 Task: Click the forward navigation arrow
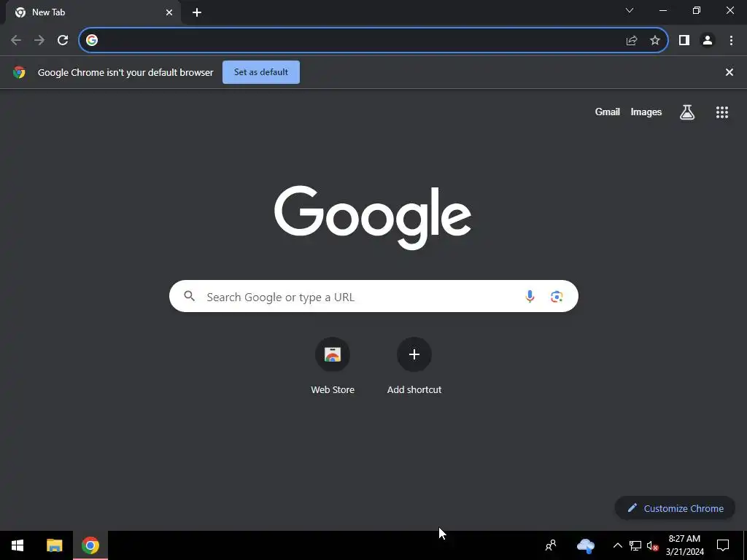coord(39,40)
